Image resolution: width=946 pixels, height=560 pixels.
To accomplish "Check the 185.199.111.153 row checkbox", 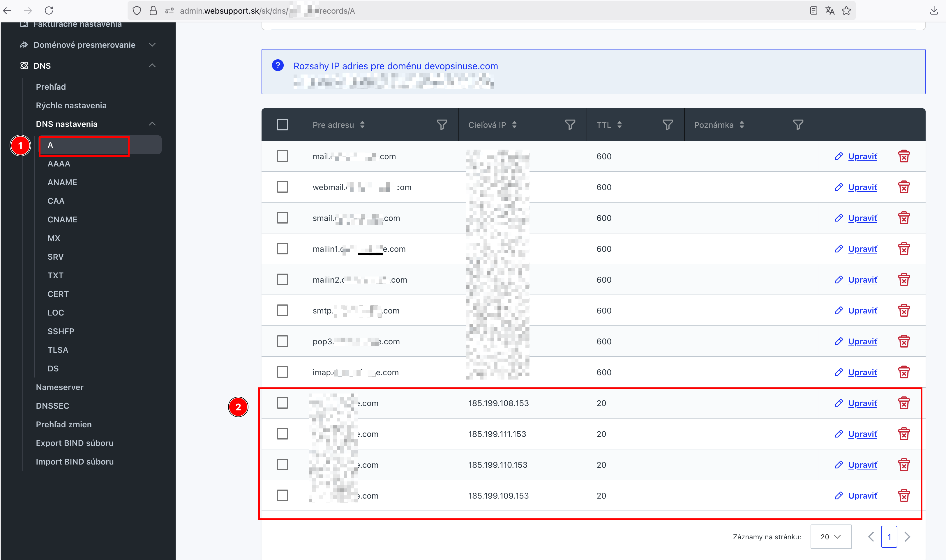I will coord(282,434).
